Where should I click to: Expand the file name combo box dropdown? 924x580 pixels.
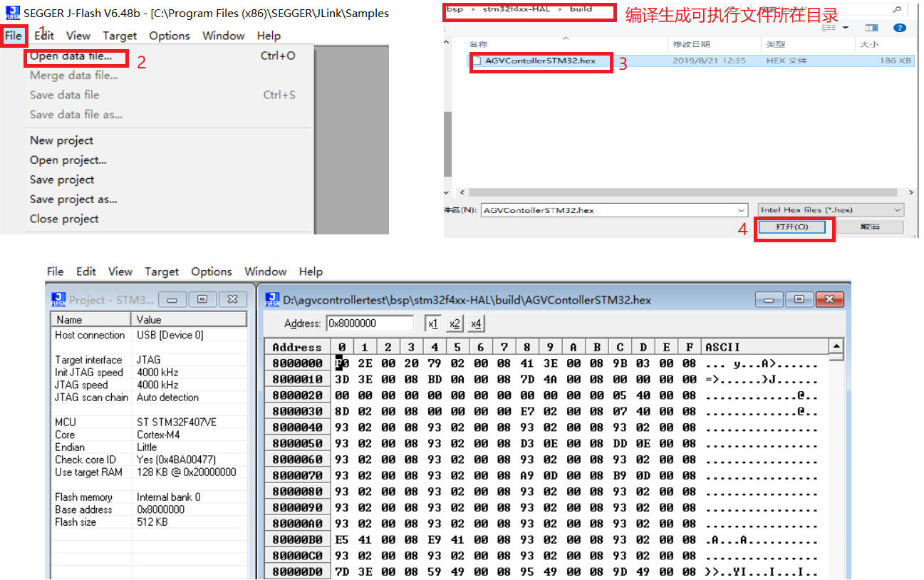tap(742, 210)
